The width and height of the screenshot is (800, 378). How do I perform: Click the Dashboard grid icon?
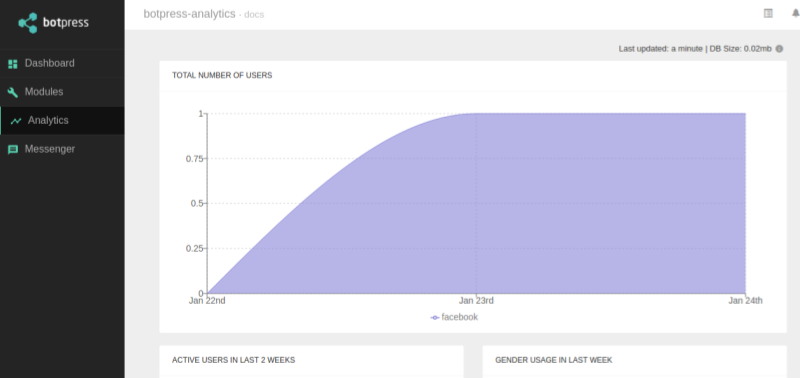click(13, 64)
